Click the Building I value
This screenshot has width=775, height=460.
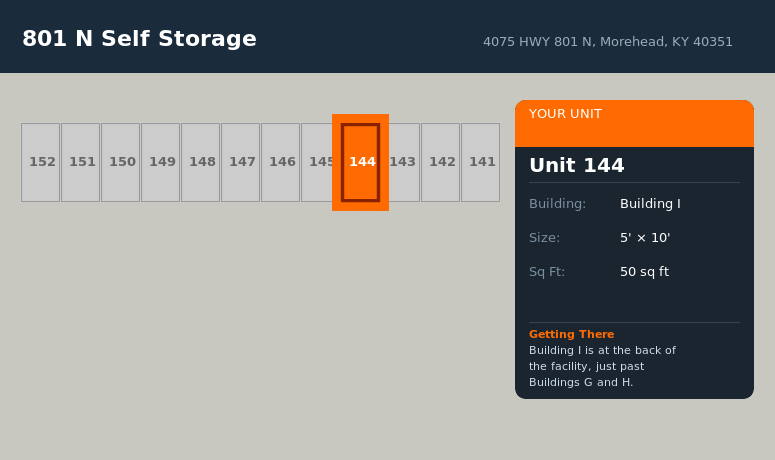coord(650,204)
